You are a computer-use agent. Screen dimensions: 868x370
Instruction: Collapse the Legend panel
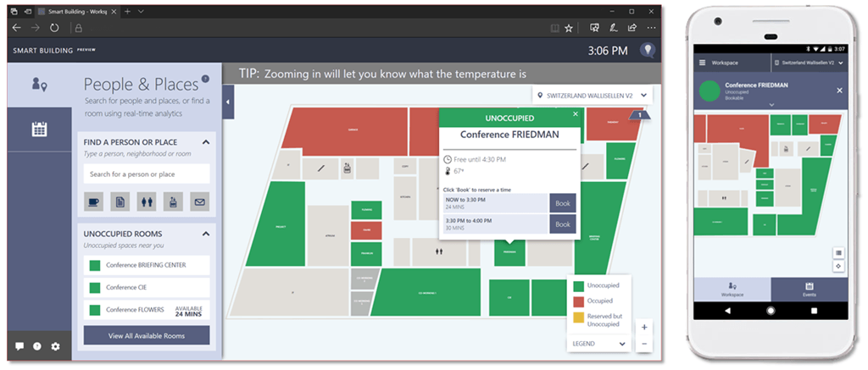pos(624,344)
